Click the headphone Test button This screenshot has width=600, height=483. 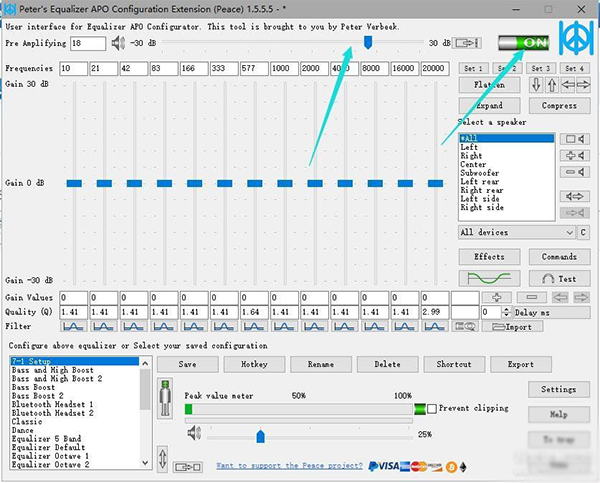click(558, 278)
